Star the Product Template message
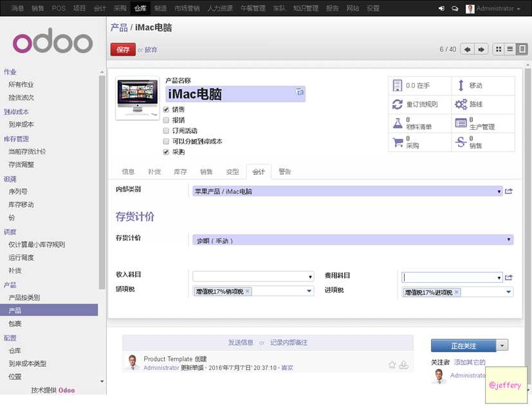 pos(392,364)
